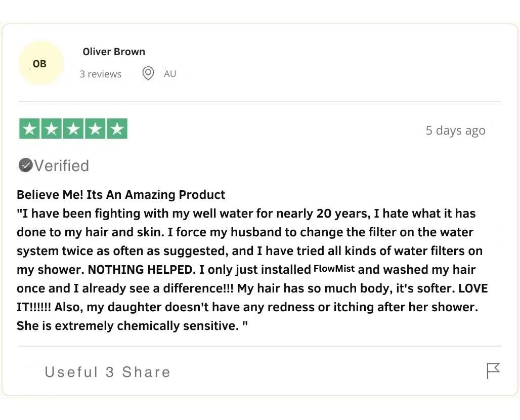Click the location pin icon next to AU

[148, 73]
